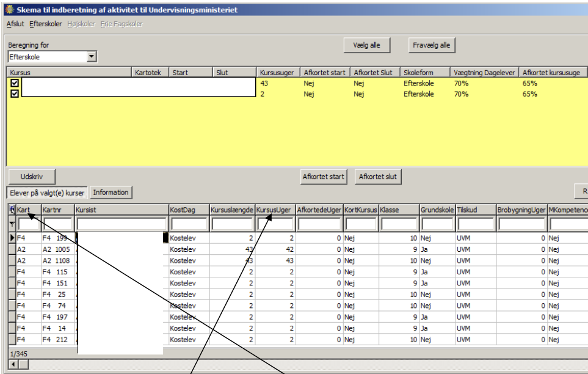The width and height of the screenshot is (588, 374).
Task: Click the Afkortet start button
Action: pos(323,177)
